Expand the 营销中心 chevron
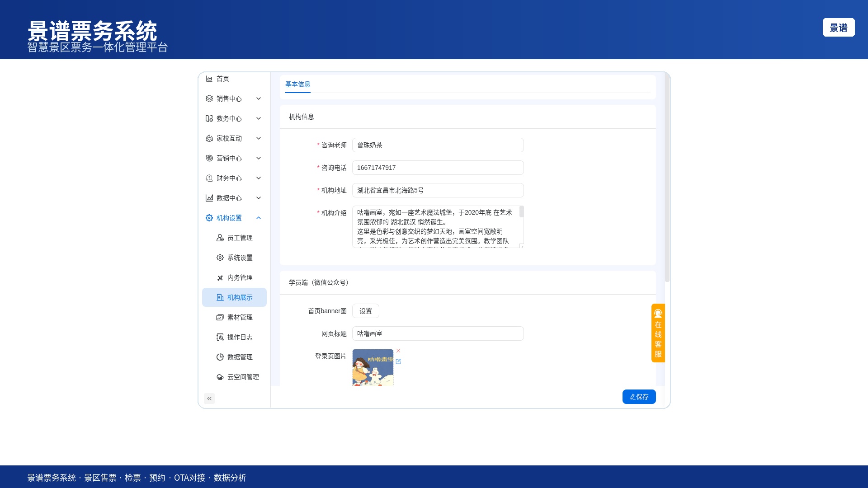Image resolution: width=868 pixels, height=488 pixels. (259, 158)
